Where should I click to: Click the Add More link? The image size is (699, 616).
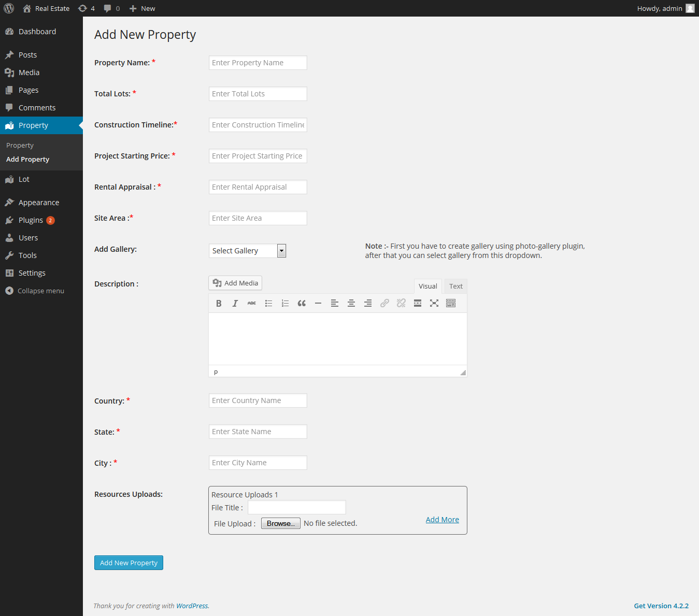click(x=443, y=520)
